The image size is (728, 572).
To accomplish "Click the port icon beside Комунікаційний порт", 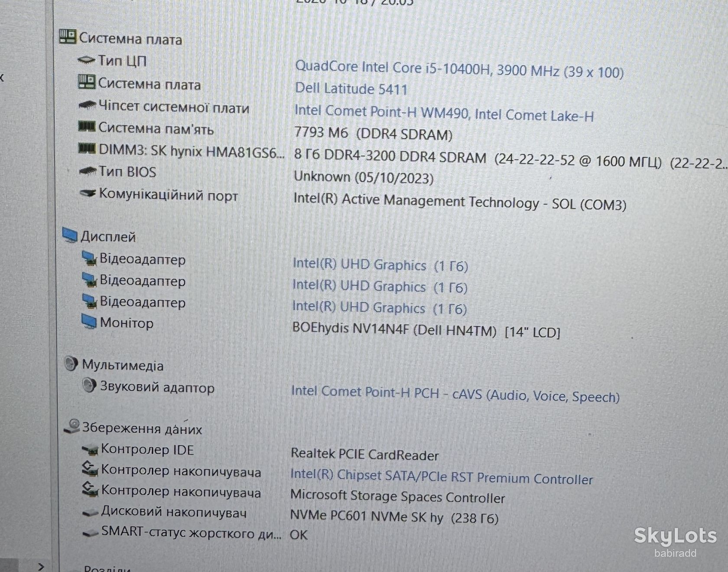I will tap(88, 193).
